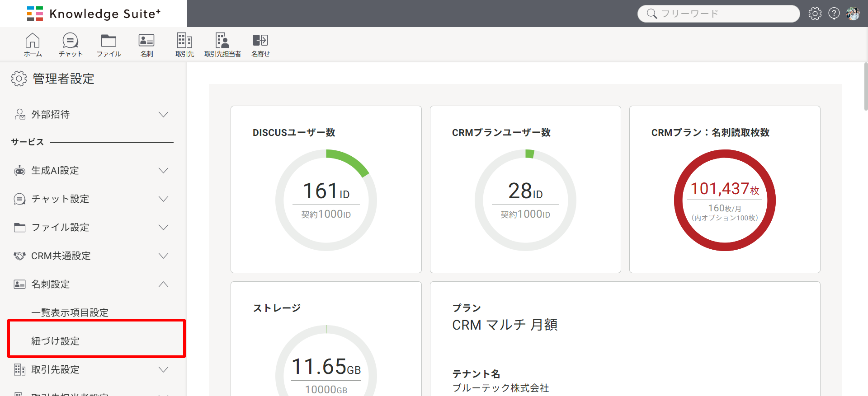868x396 pixels.
Task: Open the Chat (チャット) icon
Action: point(70,45)
